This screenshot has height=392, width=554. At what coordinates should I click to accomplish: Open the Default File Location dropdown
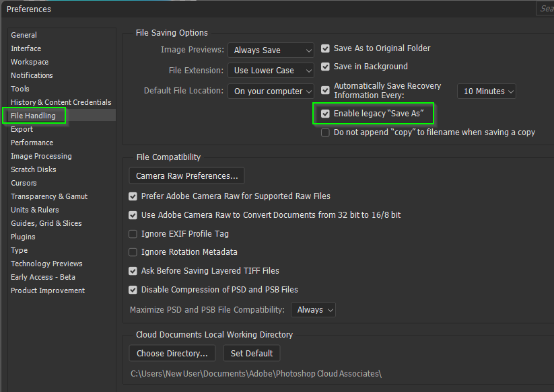(x=271, y=91)
